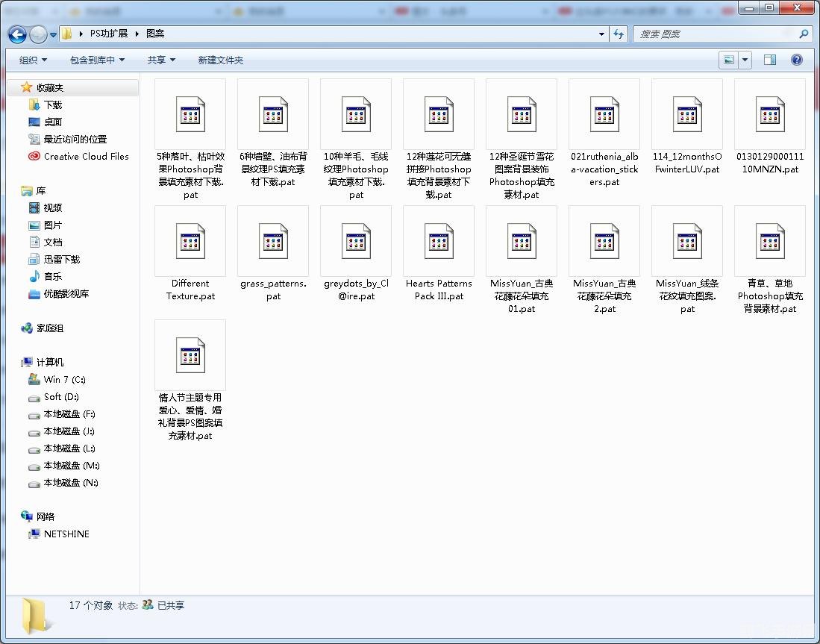Open the Win 7 (C:) drive
820x644 pixels.
[x=64, y=380]
